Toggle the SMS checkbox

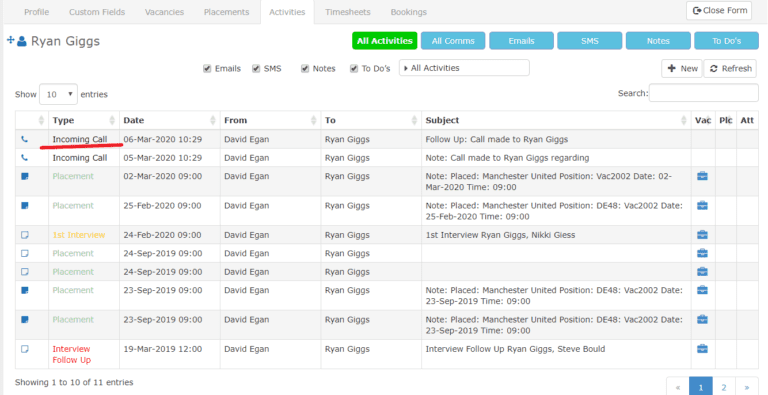click(x=256, y=69)
